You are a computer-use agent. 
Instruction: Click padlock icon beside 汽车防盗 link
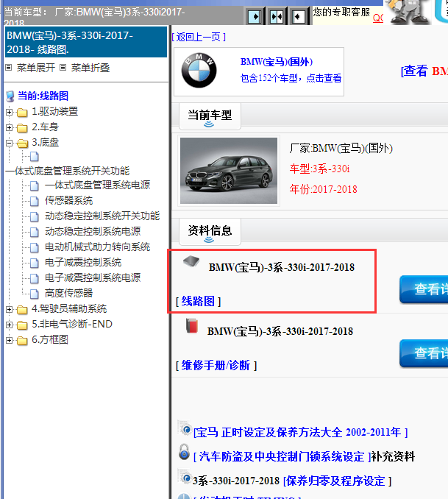click(184, 452)
